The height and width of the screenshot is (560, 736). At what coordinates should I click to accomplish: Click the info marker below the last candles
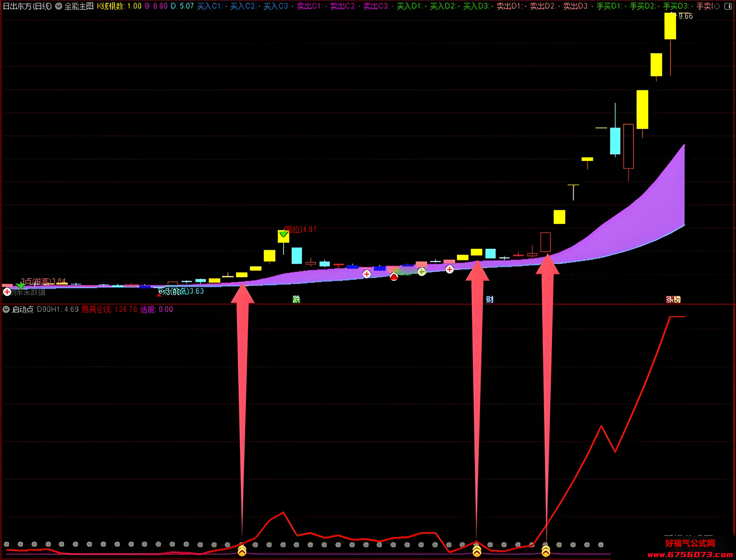[x=673, y=299]
